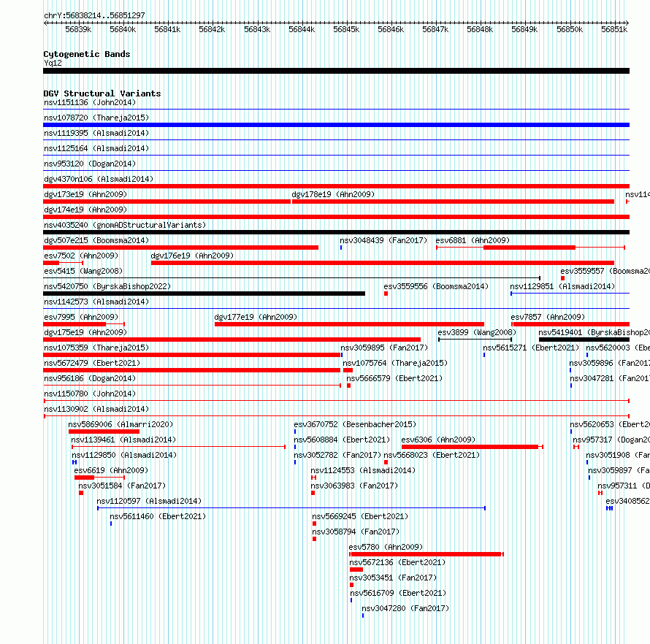Select variant nsv5611460 (Ebert2021)

click(x=158, y=516)
